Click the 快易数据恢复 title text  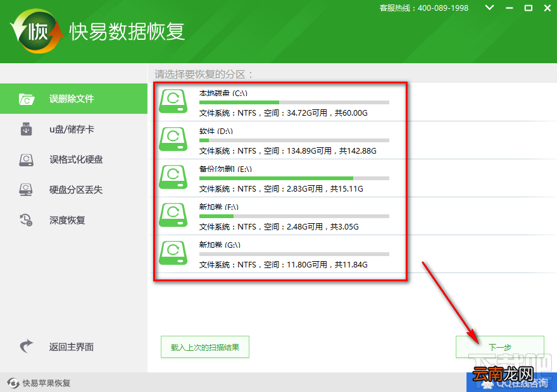point(127,32)
